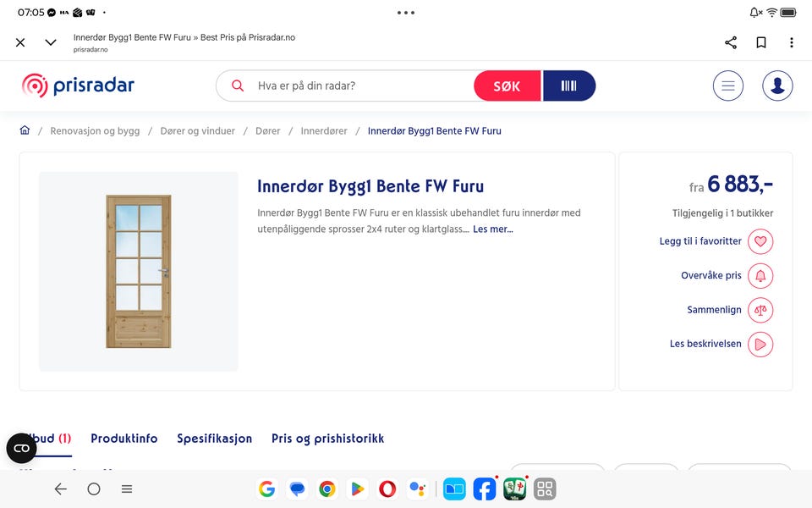Screen dimensions: 812x508
Task: Click 'Tilgjengelig i 1 butikker' text
Action: [722, 213]
